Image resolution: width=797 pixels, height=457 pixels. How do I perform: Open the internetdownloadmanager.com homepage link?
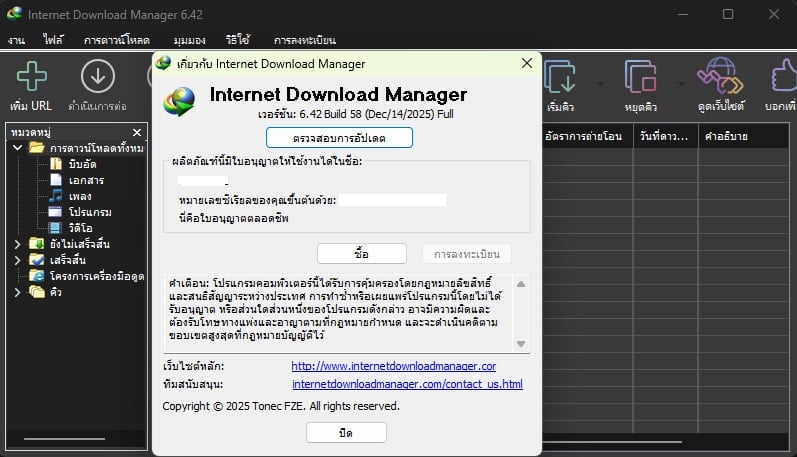click(x=393, y=366)
